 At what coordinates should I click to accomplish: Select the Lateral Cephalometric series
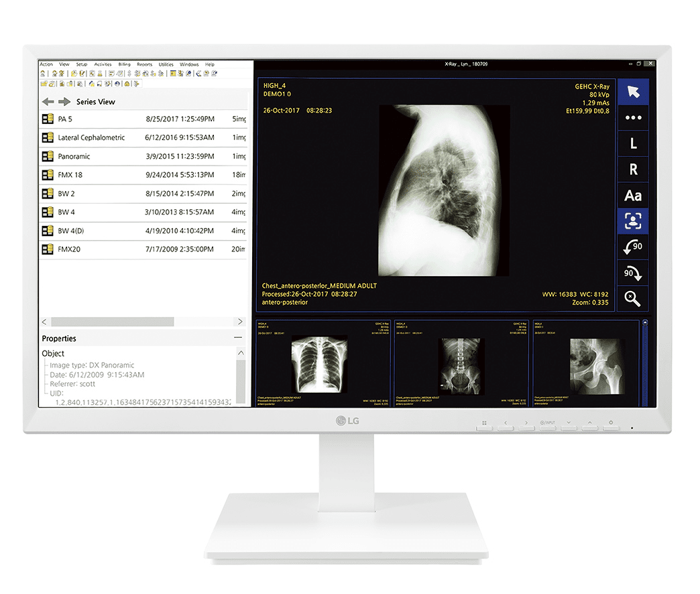click(143, 137)
